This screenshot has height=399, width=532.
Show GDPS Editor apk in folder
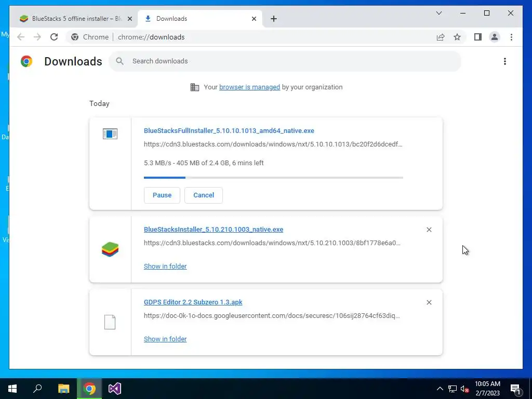(x=165, y=339)
